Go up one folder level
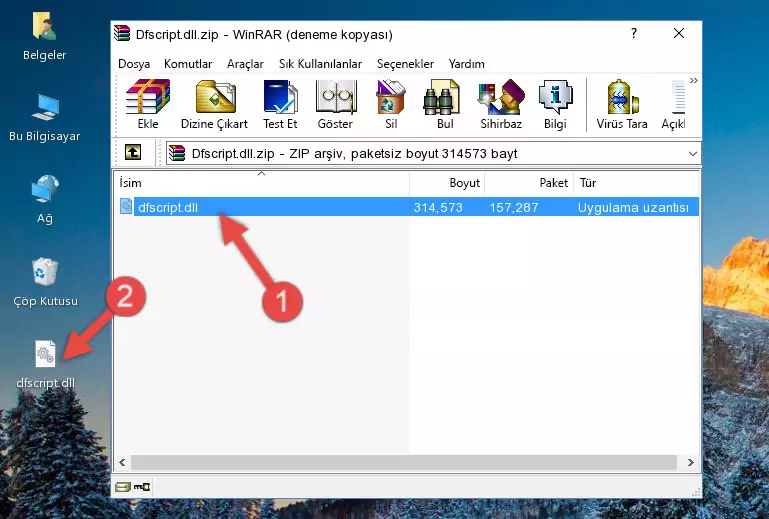This screenshot has height=519, width=769. pos(133,153)
